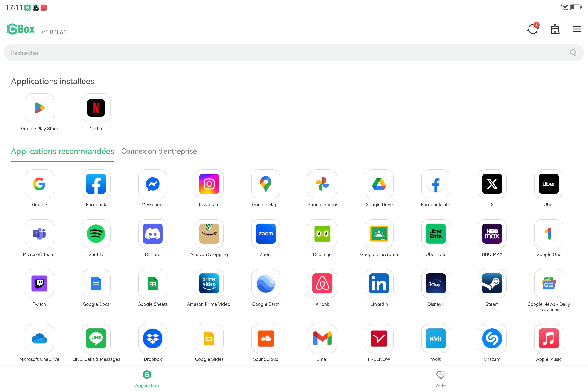The image size is (588, 392).
Task: Select the Shazam icon
Action: (492, 338)
